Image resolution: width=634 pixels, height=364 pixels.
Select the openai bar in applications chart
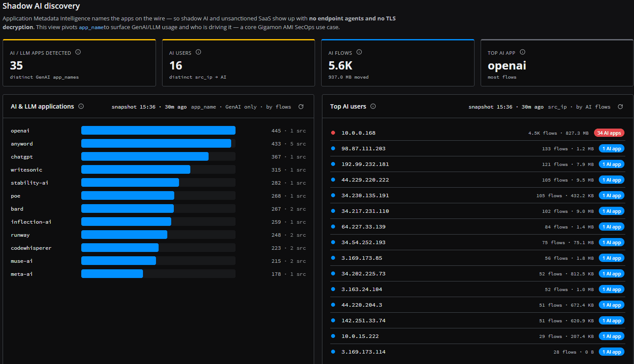click(158, 130)
